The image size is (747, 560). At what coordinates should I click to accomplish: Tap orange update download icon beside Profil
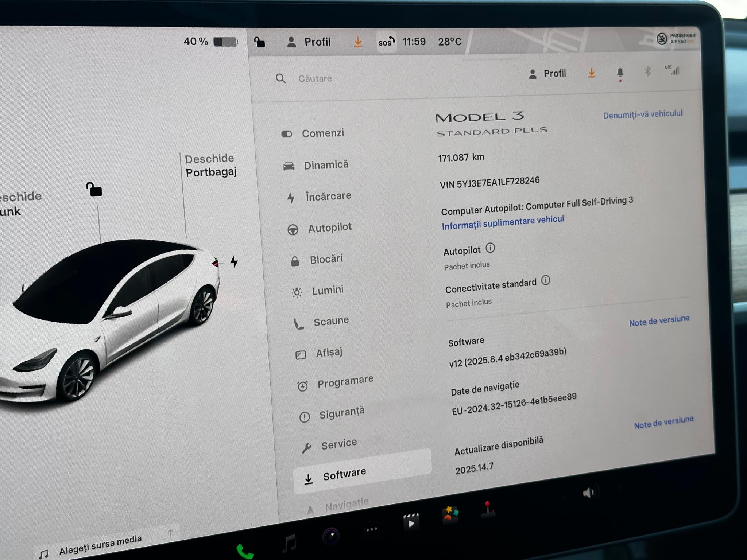coord(591,73)
